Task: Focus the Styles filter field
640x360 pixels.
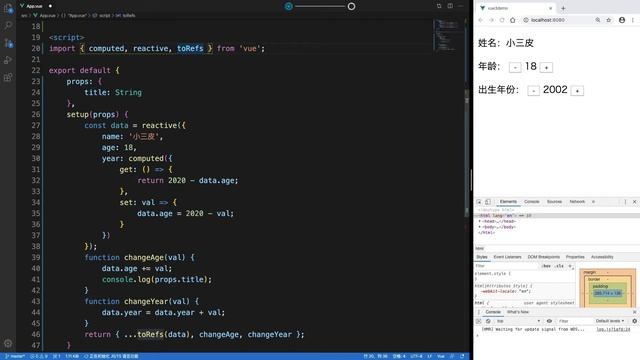Action: click(x=506, y=266)
